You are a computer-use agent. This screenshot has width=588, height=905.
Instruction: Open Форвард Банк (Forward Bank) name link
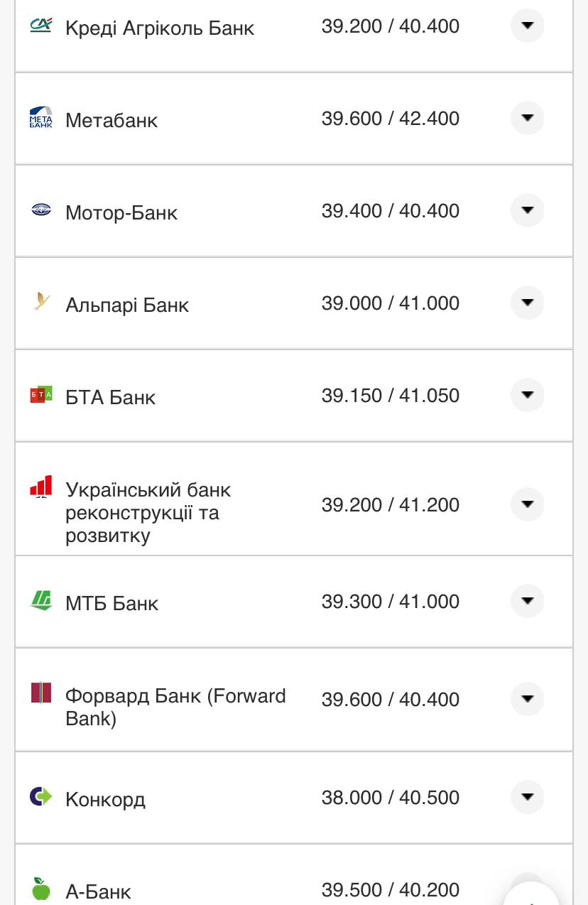(x=175, y=707)
